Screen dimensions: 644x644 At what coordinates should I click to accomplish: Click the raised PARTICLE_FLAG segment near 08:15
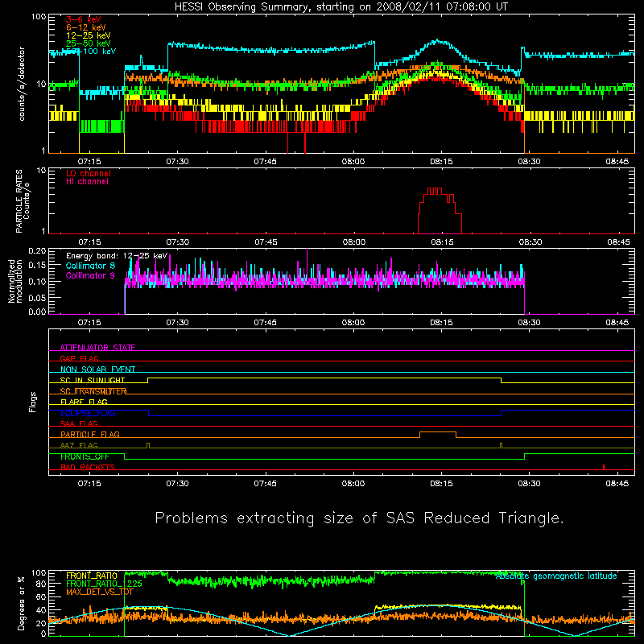(x=438, y=432)
